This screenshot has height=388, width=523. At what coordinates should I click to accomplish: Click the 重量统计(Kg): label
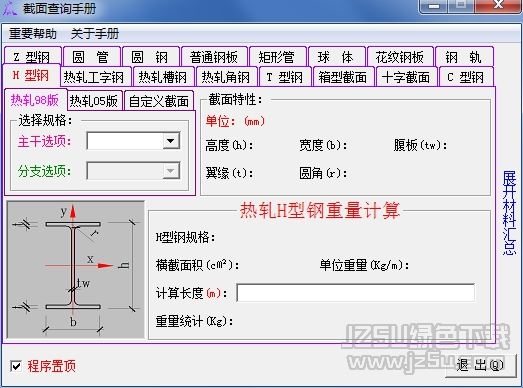[x=194, y=321]
